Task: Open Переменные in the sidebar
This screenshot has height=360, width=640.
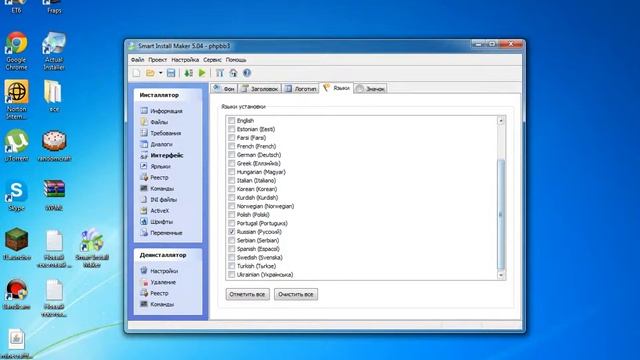Action: (161, 233)
